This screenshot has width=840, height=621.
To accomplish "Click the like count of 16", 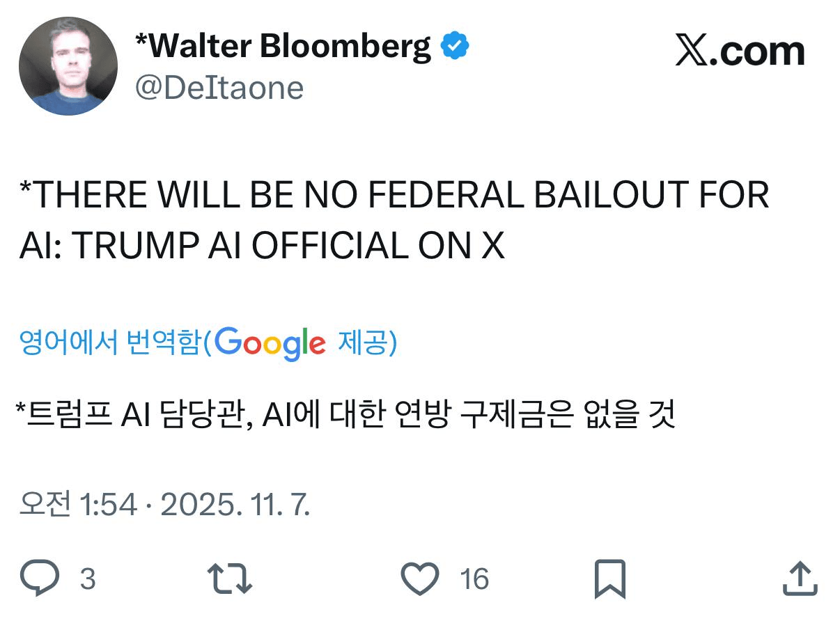I will (x=474, y=579).
